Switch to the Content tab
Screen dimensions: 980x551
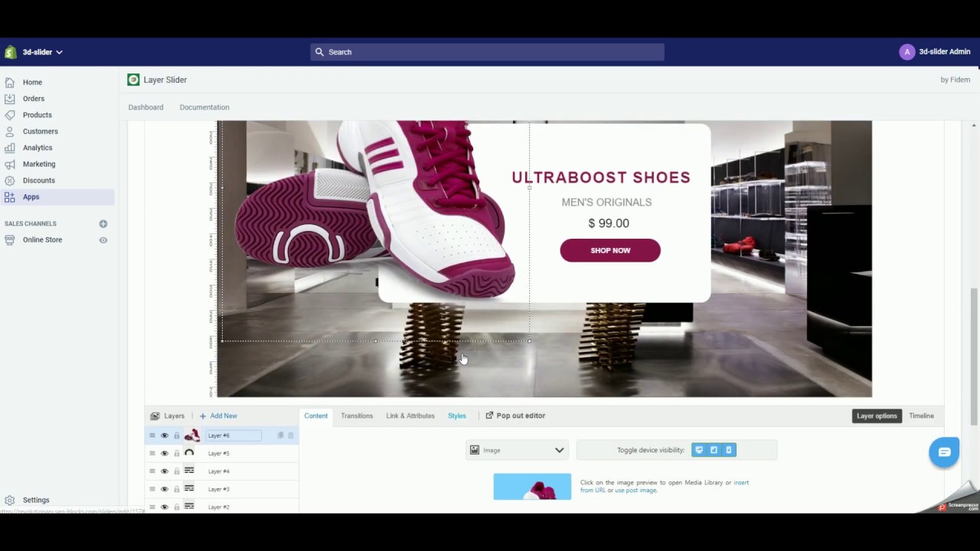315,416
